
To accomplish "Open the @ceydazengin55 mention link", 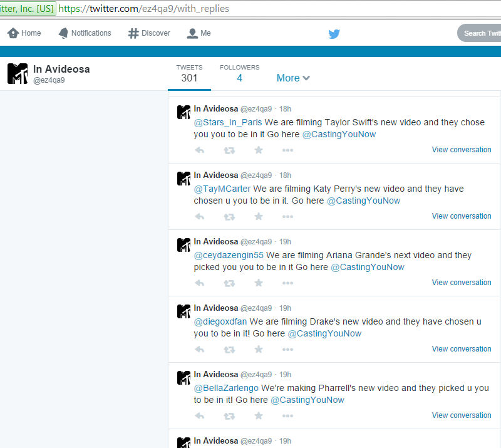I will tap(229, 255).
